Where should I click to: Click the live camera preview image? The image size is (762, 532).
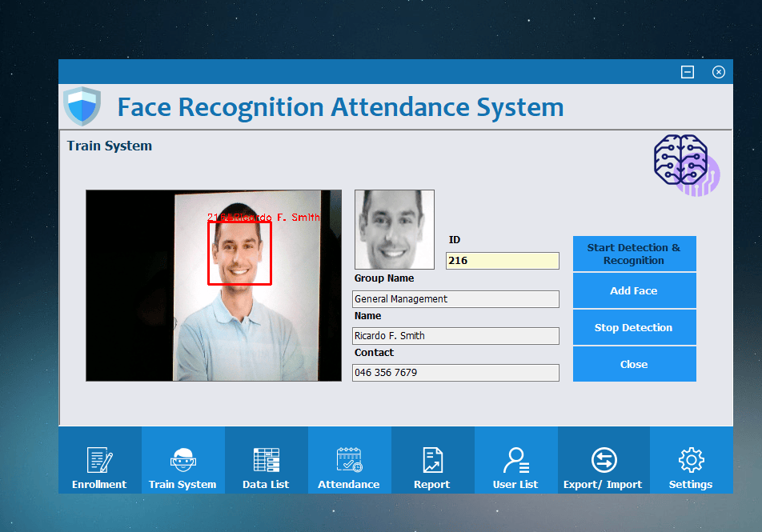coord(214,285)
